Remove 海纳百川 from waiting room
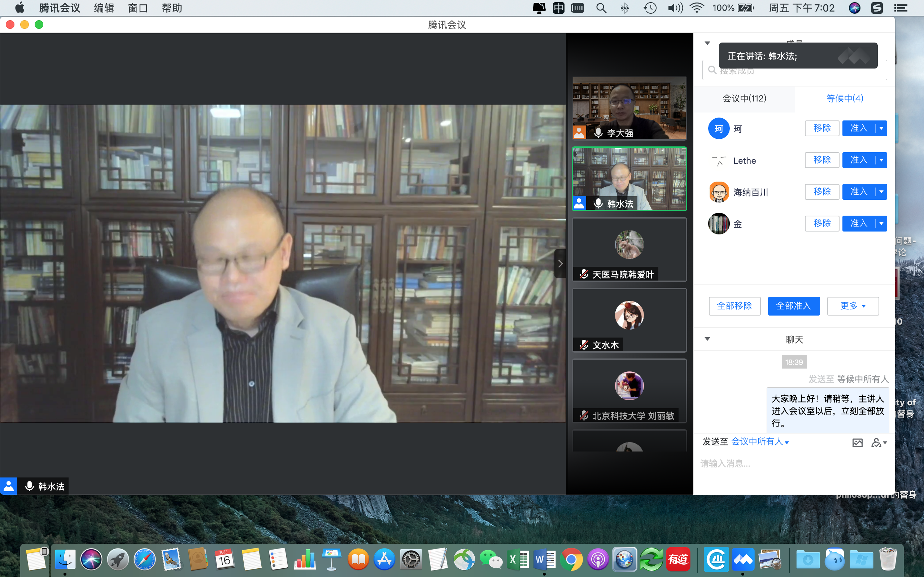The image size is (924, 577). [821, 192]
